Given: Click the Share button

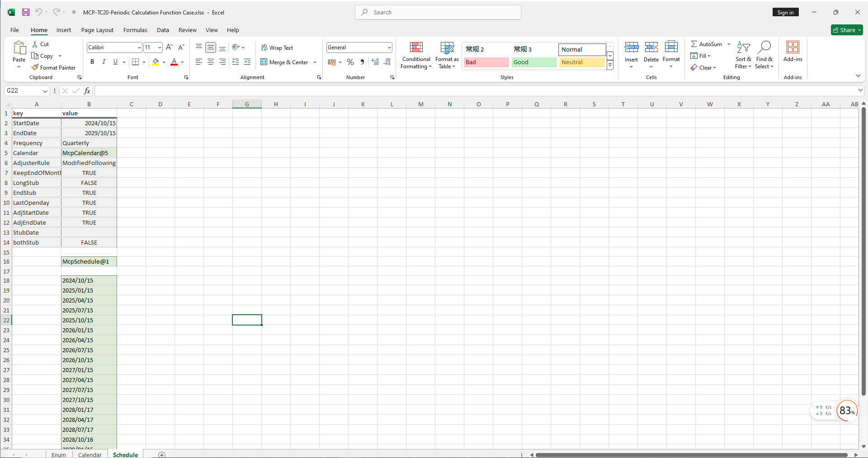Looking at the screenshot, I should (x=847, y=30).
